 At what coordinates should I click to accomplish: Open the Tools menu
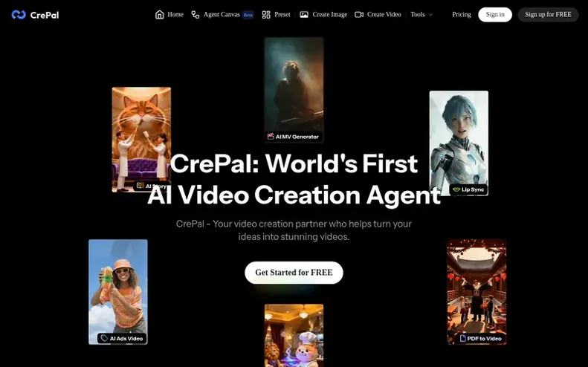421,15
